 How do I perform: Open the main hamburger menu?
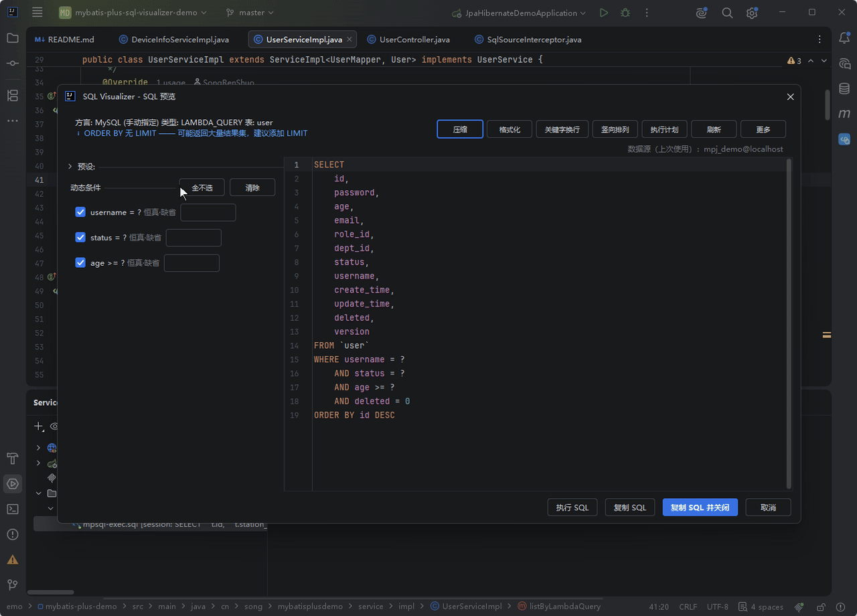(x=37, y=13)
